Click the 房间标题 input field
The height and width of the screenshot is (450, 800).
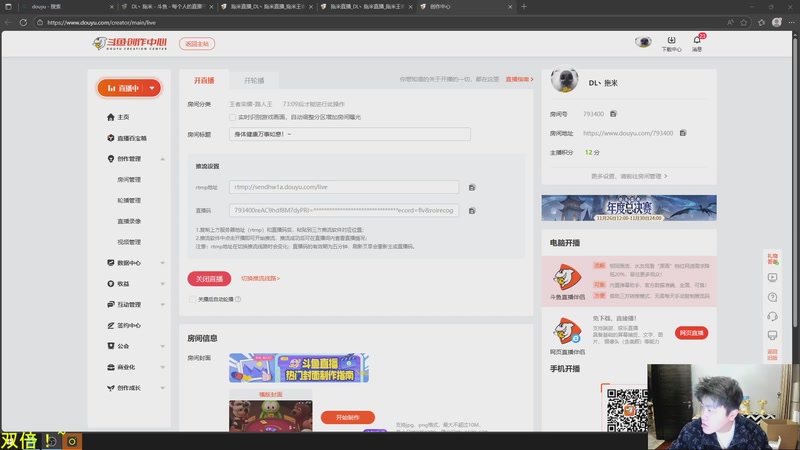click(349, 134)
